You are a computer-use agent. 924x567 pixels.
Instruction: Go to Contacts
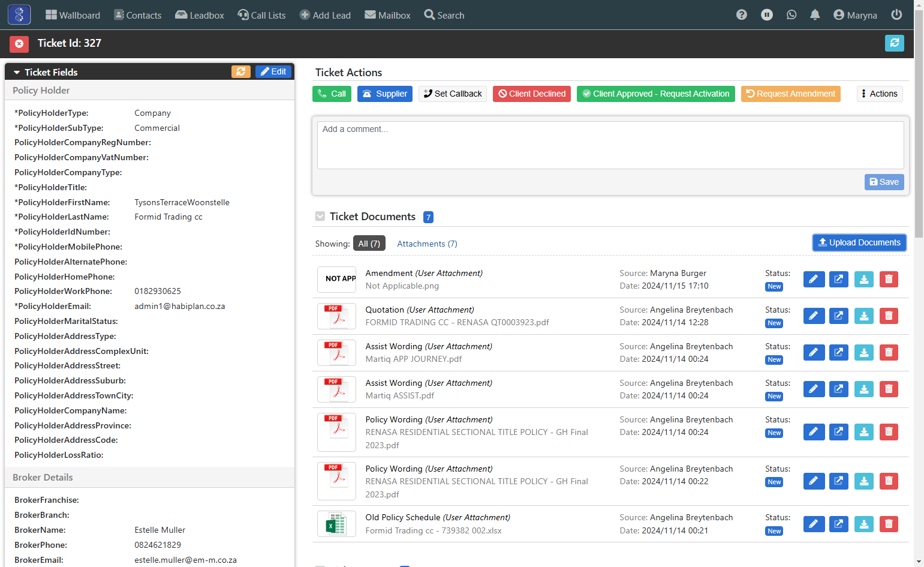point(138,15)
